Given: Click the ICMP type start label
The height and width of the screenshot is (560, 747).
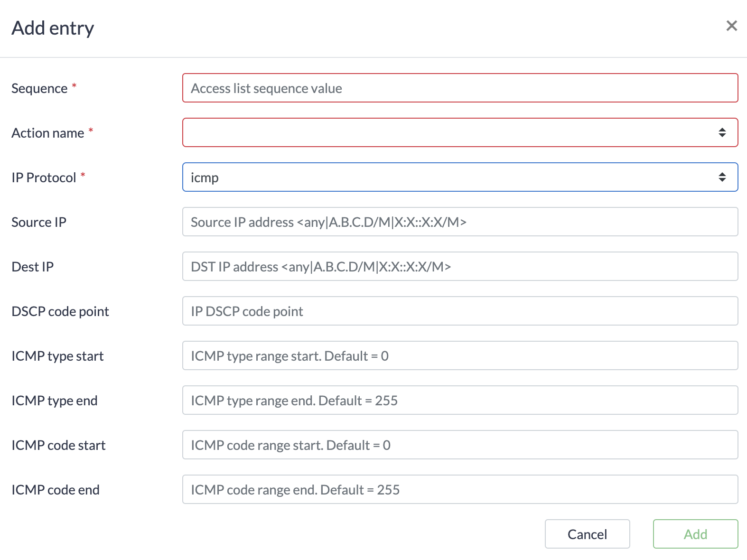Looking at the screenshot, I should (57, 356).
